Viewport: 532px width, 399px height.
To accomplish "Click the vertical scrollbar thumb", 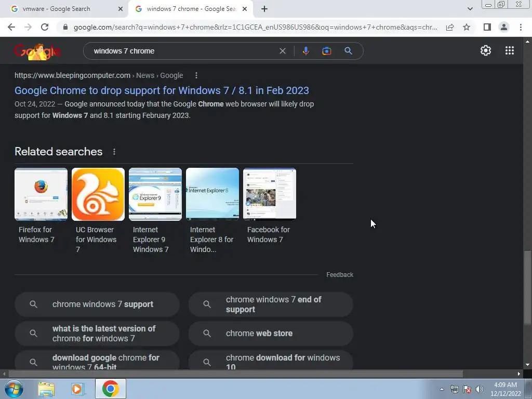I will pos(527,287).
